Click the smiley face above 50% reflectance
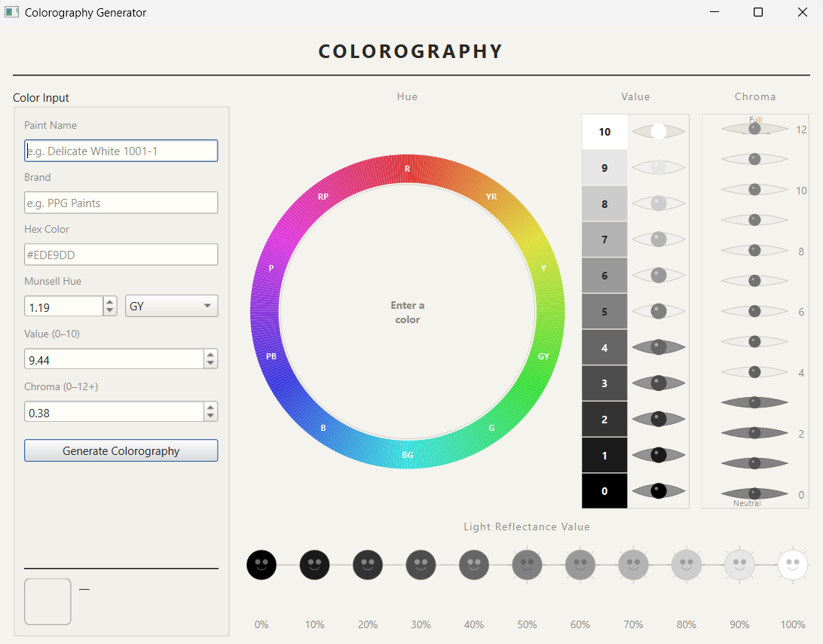Screen dimensions: 823x644 527,564
